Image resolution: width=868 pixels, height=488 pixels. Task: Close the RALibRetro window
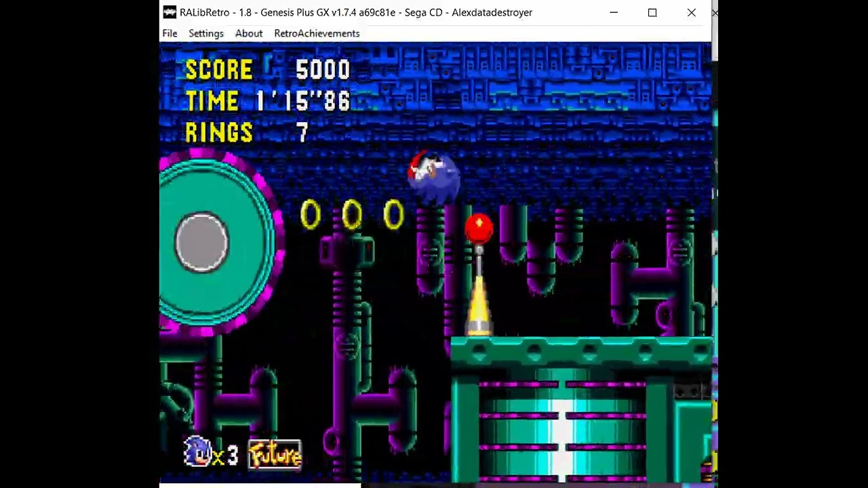click(x=691, y=12)
